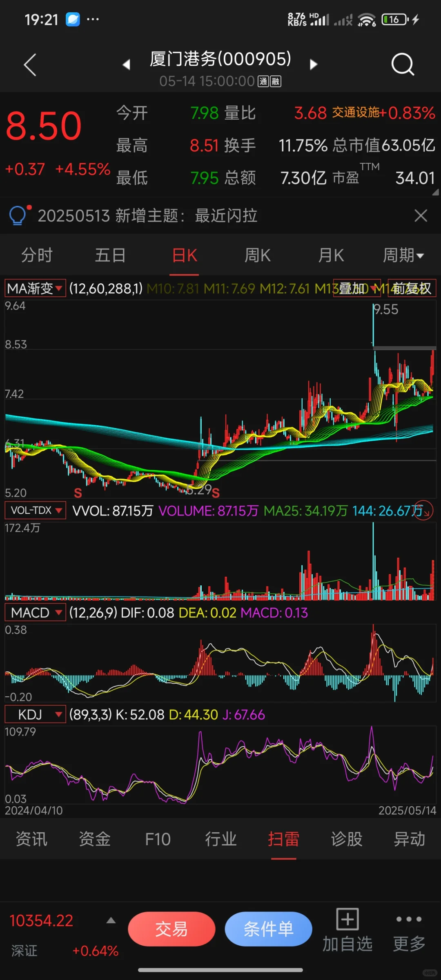Tap the 总市值63.05亿 value
Screen dimensions: 441x980
click(384, 145)
